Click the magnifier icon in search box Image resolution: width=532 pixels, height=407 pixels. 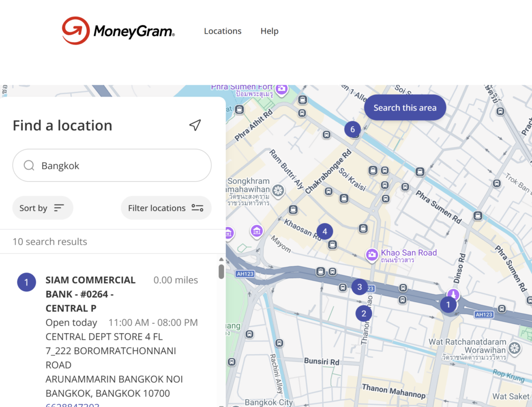click(x=29, y=166)
